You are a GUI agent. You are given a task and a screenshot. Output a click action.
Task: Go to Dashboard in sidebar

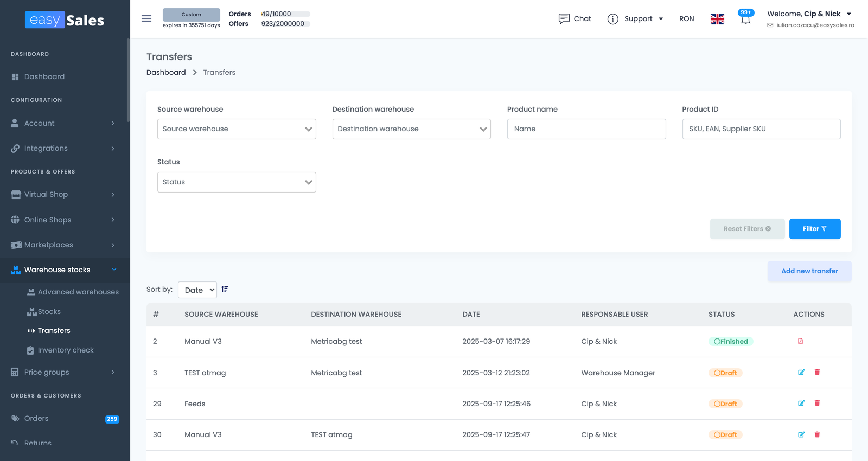tap(38, 77)
